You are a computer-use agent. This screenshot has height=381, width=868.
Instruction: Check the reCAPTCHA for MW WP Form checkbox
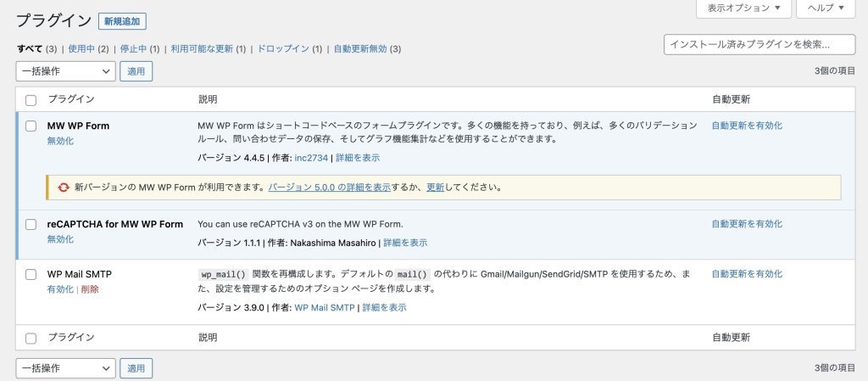[x=31, y=224]
